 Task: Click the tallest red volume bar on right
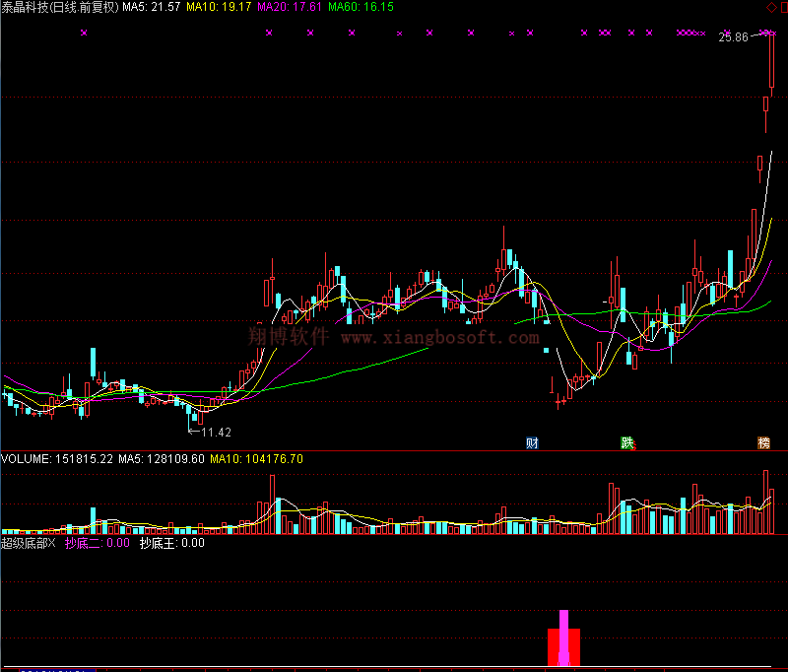pyautogui.click(x=765, y=503)
